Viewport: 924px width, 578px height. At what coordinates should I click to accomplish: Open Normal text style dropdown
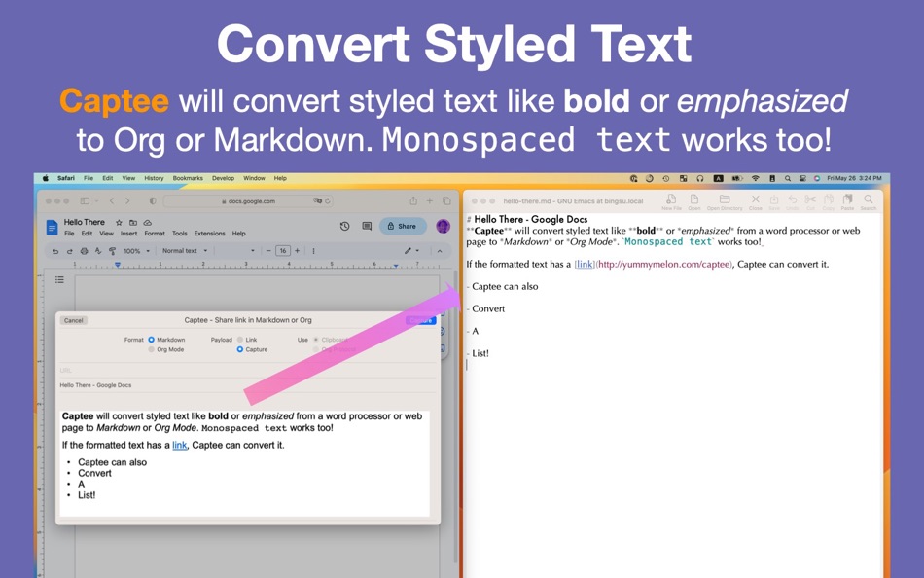185,251
